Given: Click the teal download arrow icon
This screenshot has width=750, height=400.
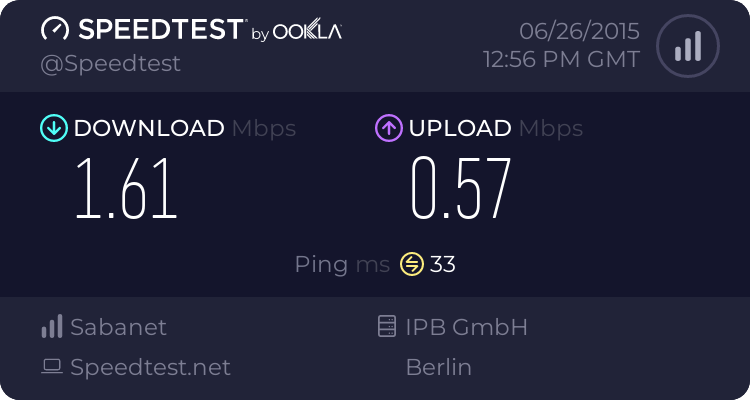Looking at the screenshot, I should [x=52, y=128].
